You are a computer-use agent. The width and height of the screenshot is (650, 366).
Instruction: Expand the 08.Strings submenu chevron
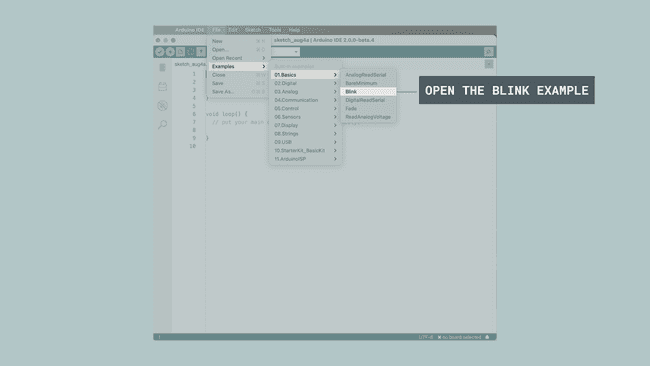coord(335,134)
